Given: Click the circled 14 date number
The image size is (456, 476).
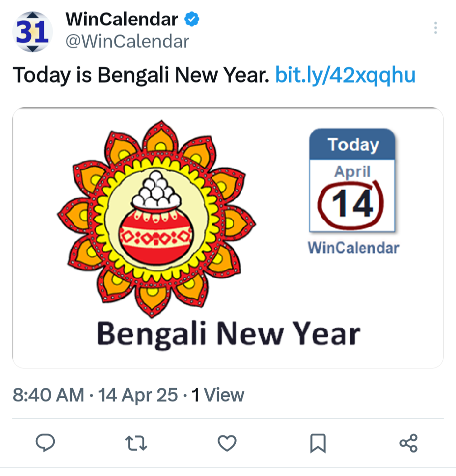Looking at the screenshot, I should coord(351,205).
